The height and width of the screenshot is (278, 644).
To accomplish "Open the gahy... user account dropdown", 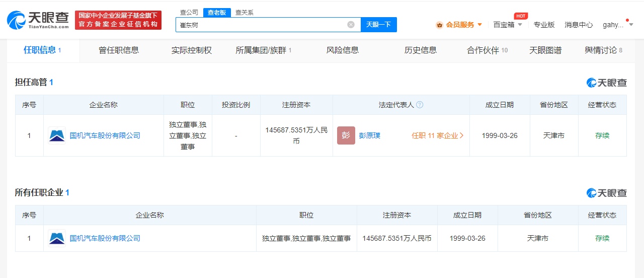I will click(618, 25).
